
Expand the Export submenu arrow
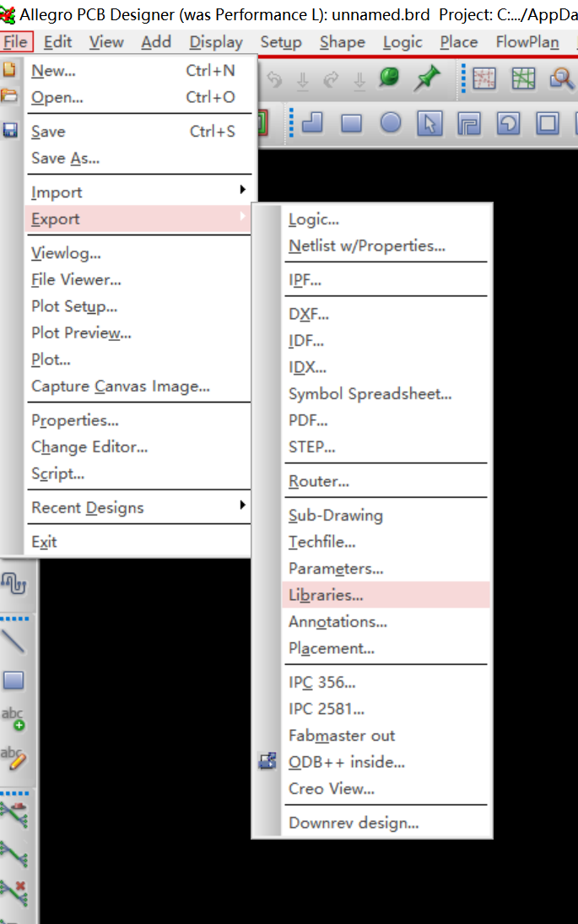(242, 216)
